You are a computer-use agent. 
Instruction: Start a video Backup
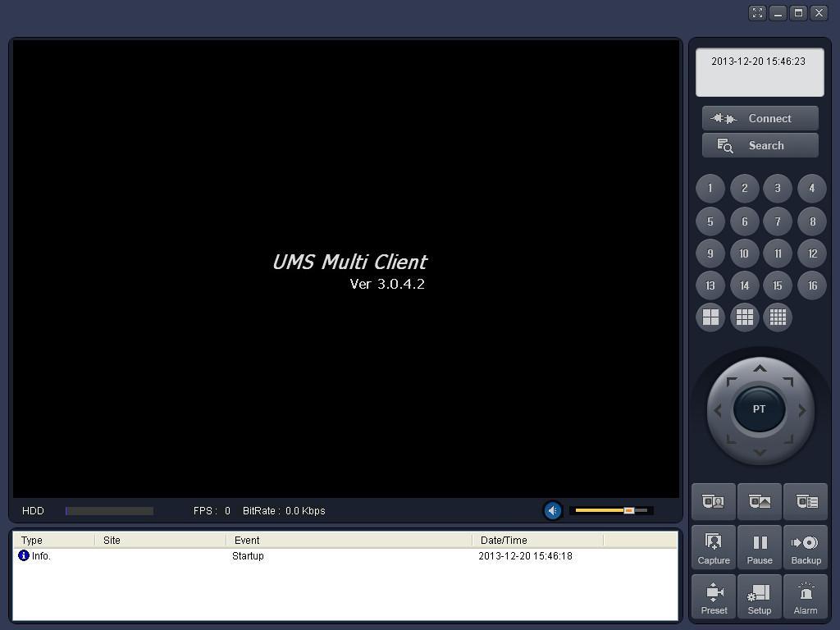(x=805, y=547)
